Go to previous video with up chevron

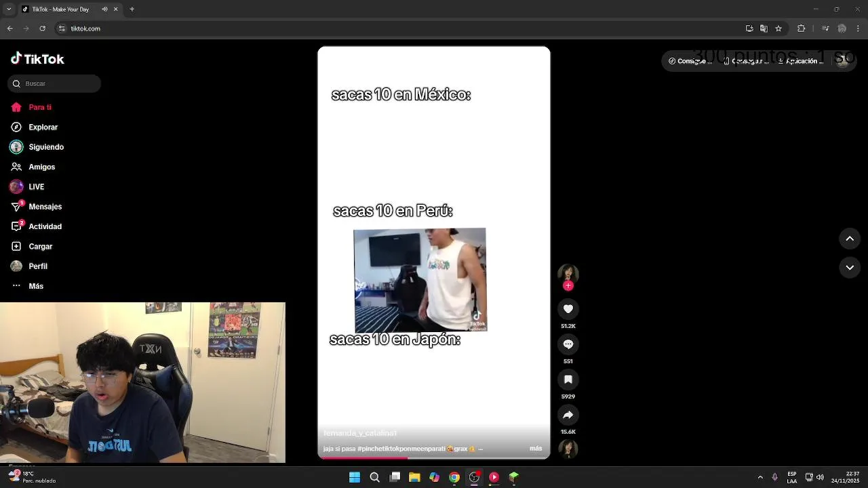click(850, 239)
